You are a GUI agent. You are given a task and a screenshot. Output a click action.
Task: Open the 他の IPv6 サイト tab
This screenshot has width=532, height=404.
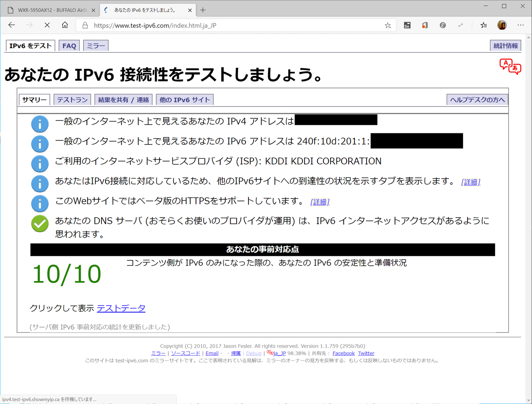(x=185, y=100)
